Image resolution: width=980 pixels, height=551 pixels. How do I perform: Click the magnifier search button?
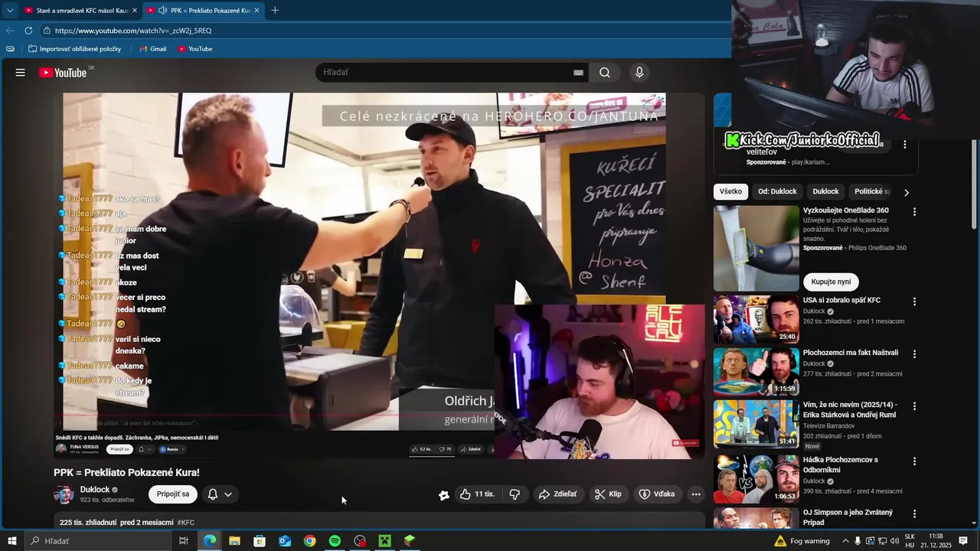(605, 73)
